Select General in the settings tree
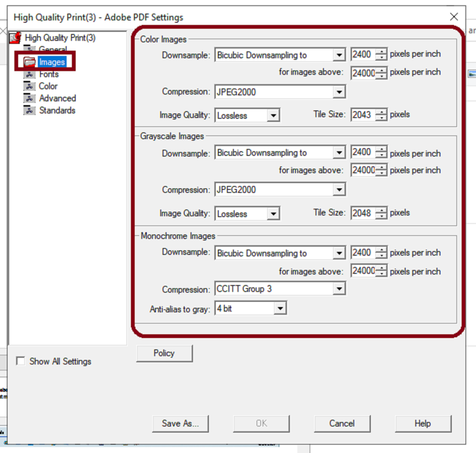This screenshot has height=453, width=476. [53, 49]
